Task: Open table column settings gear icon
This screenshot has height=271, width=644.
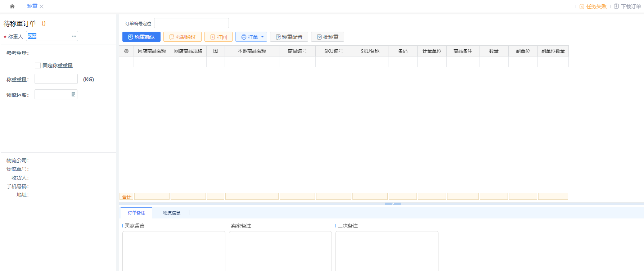Action: (126, 51)
